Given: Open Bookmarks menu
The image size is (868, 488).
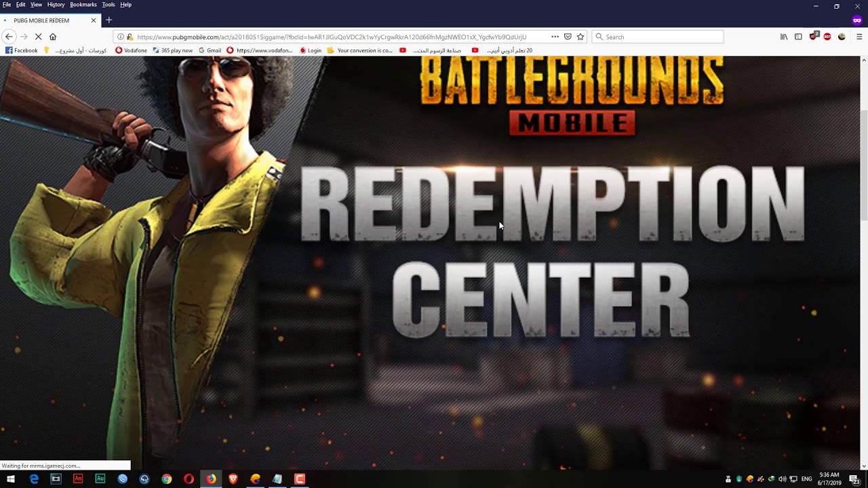Looking at the screenshot, I should (83, 5).
